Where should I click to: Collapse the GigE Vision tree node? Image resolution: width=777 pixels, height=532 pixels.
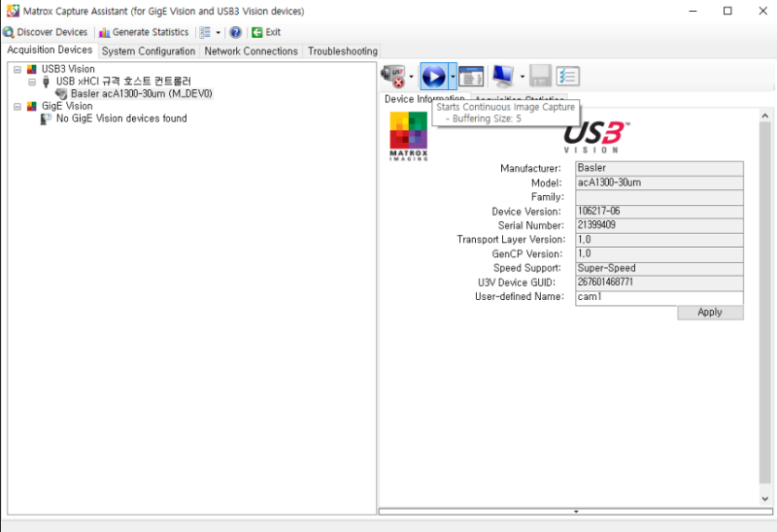point(17,107)
